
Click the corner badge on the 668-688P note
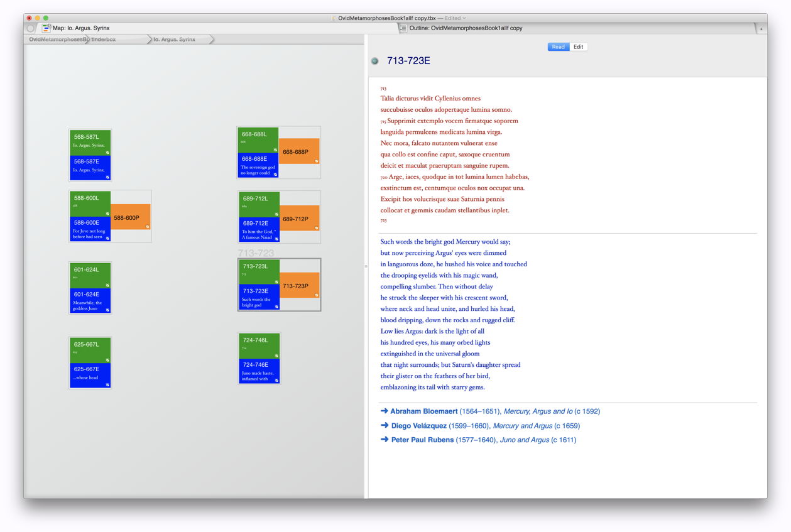(x=317, y=161)
